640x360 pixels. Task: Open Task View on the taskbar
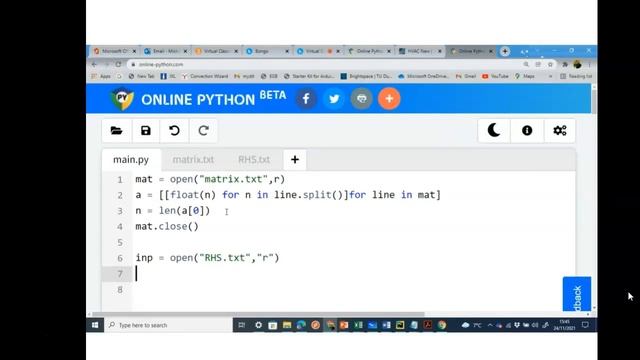pos(242,325)
